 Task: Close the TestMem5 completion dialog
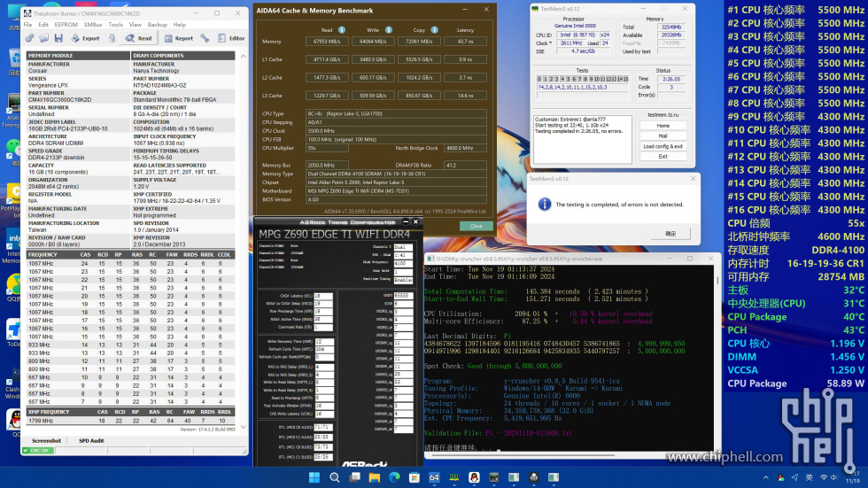[x=693, y=179]
